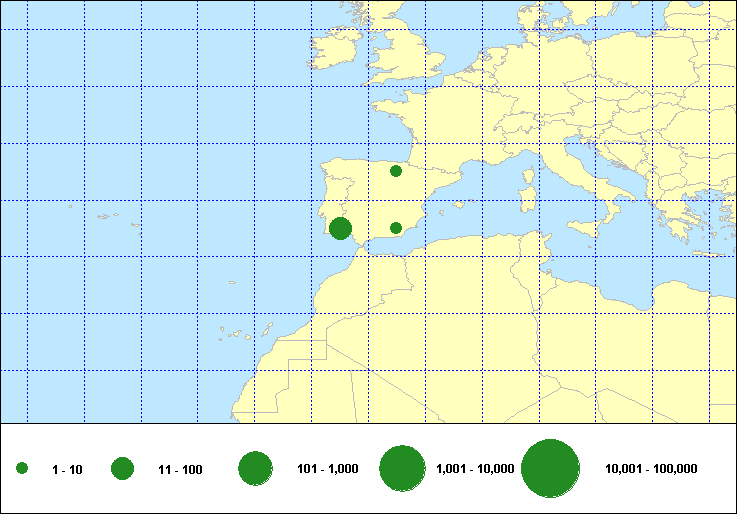Screen dimensions: 737x514
Task: Select the "10,001 - 100,000" legend label
Action: [x=651, y=469]
